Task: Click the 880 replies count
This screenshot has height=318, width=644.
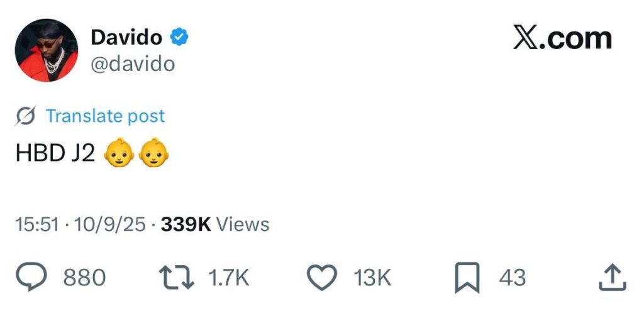Action: point(84,277)
